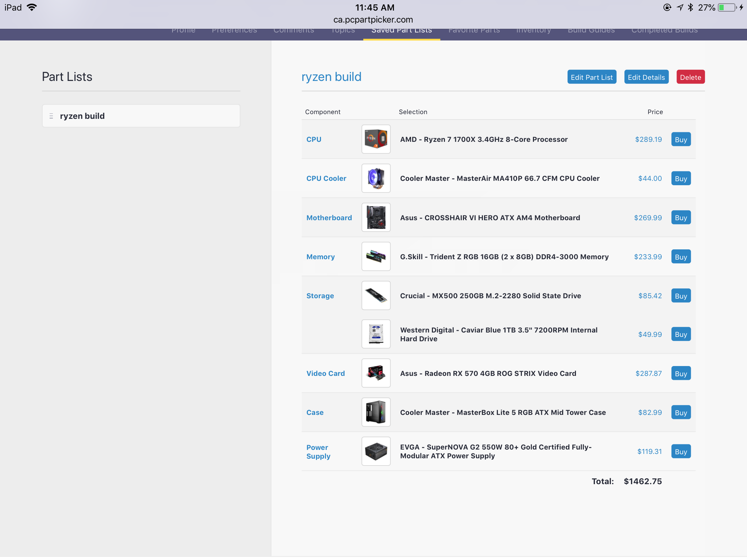Open the Storage component link
The height and width of the screenshot is (560, 747).
[x=320, y=296]
